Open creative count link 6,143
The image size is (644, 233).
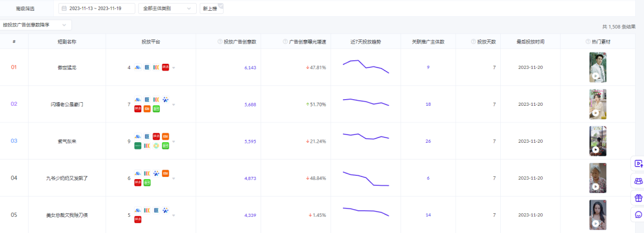coord(250,68)
